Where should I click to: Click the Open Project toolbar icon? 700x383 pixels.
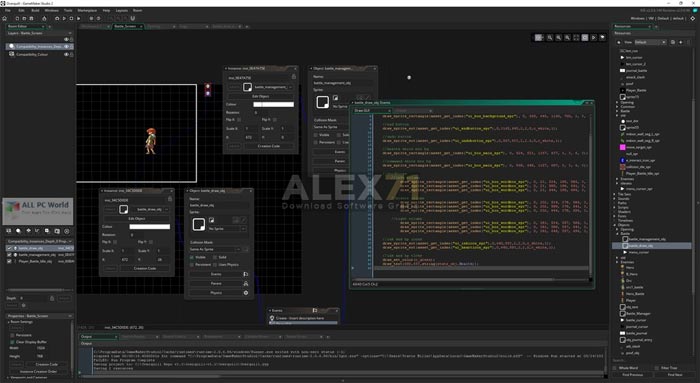coord(25,18)
